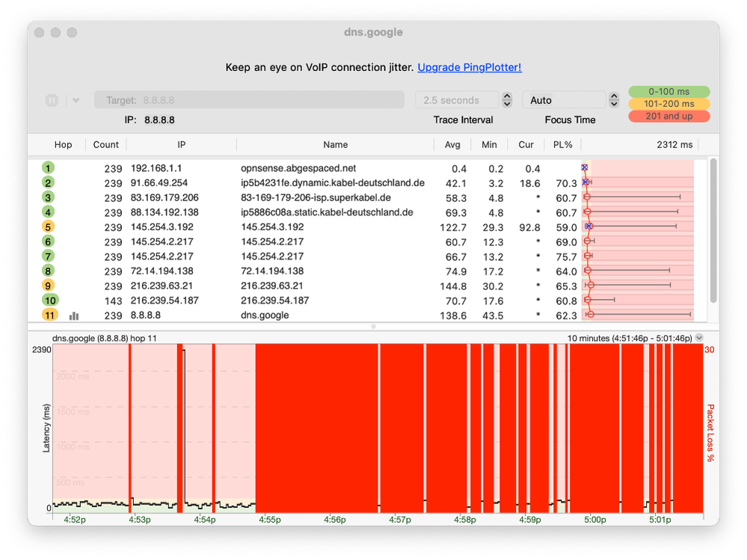Click IP address 192.168.1.1
This screenshot has width=747, height=560.
[156, 168]
